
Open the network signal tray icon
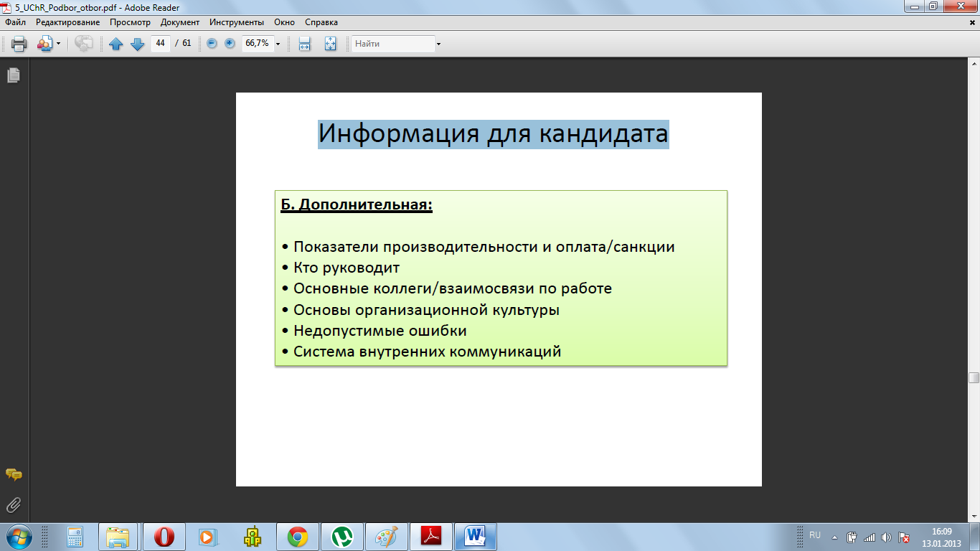[x=870, y=537]
